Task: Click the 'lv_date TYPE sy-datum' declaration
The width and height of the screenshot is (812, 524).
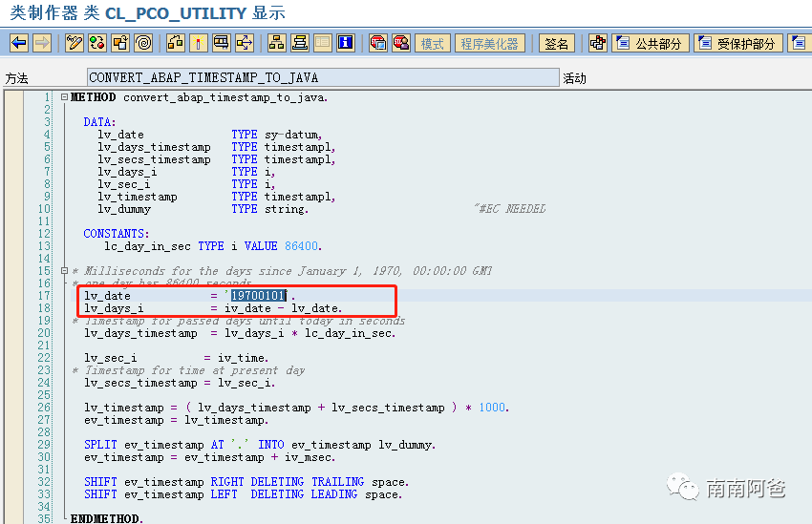Action: 210,135
